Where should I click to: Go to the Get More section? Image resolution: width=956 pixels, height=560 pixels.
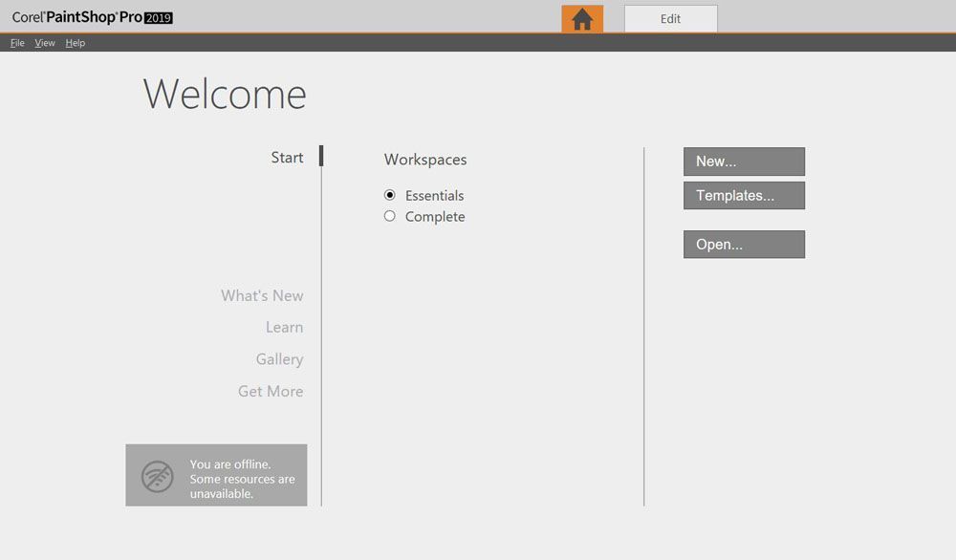tap(271, 391)
